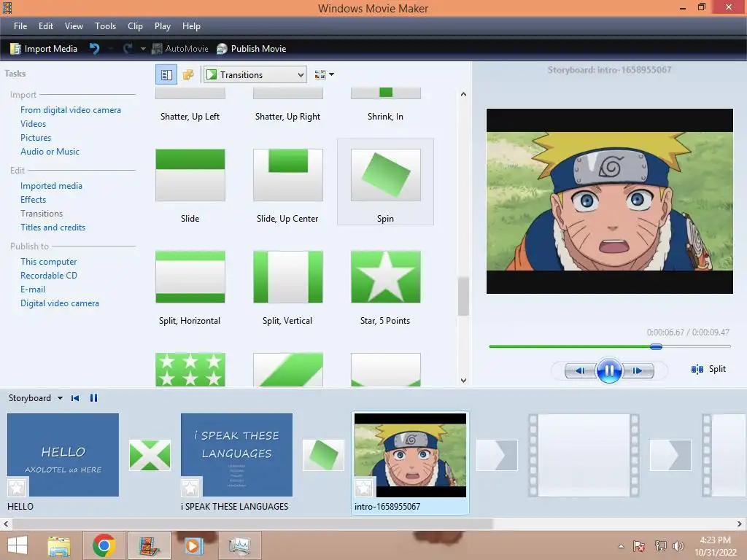Click the effects star on the i SPEAK THESE LANGUAGES clip
The width and height of the screenshot is (747, 560).
pos(190,488)
